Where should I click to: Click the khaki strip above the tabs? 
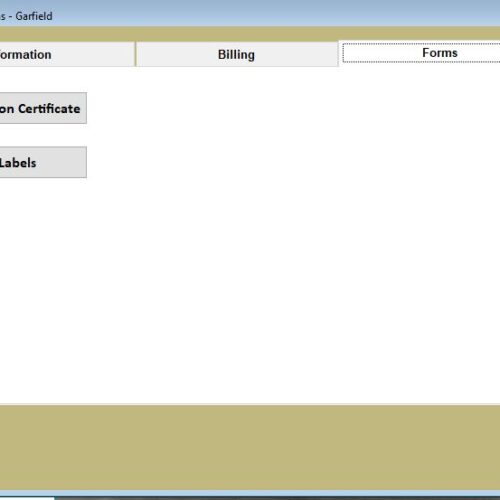click(250, 34)
